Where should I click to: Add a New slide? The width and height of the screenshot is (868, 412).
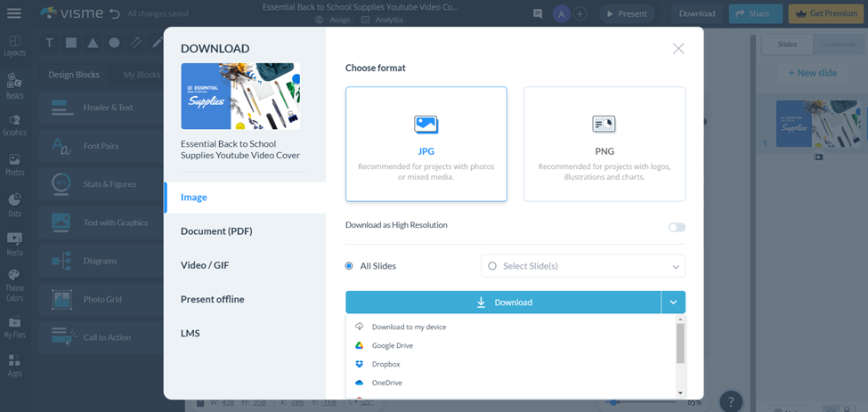(812, 73)
